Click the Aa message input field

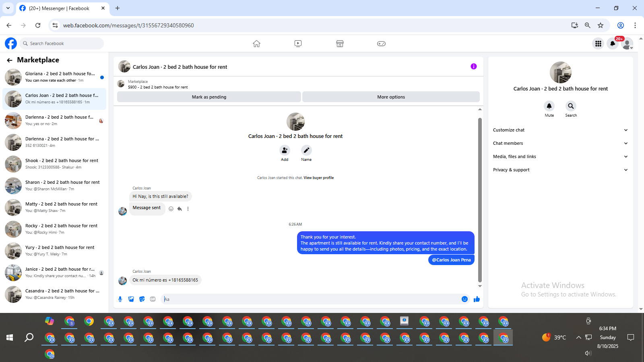310,299
